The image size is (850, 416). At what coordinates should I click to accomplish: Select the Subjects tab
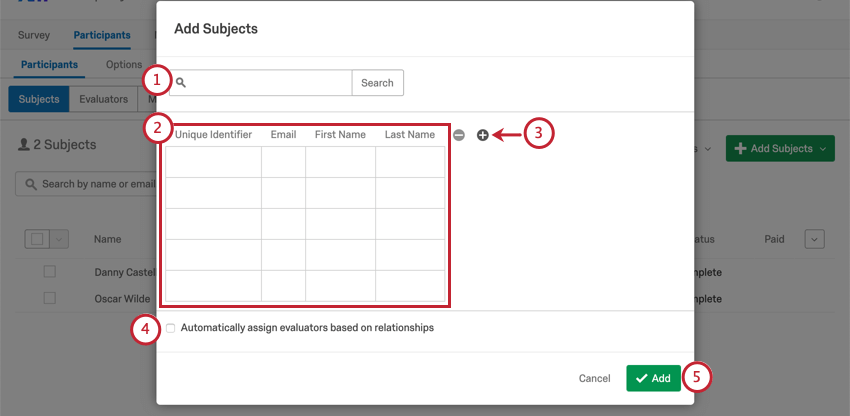pos(39,99)
